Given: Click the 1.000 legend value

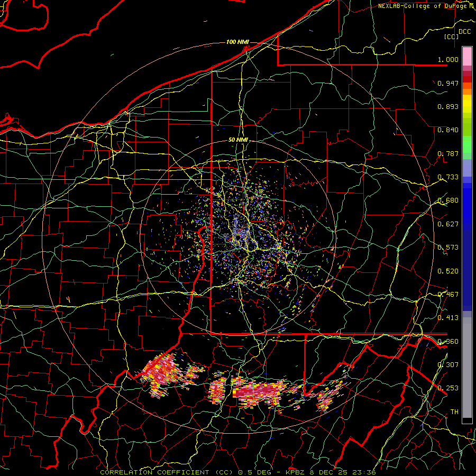Looking at the screenshot, I should point(448,59).
